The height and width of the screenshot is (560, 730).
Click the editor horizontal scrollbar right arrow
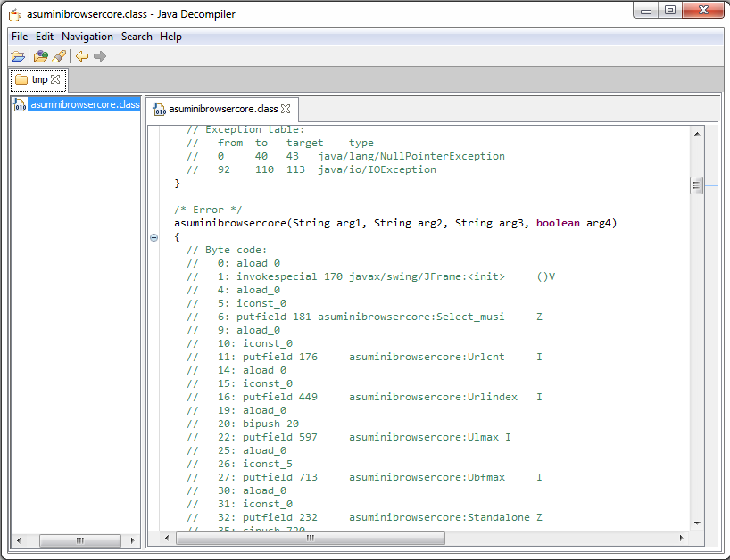(681, 538)
